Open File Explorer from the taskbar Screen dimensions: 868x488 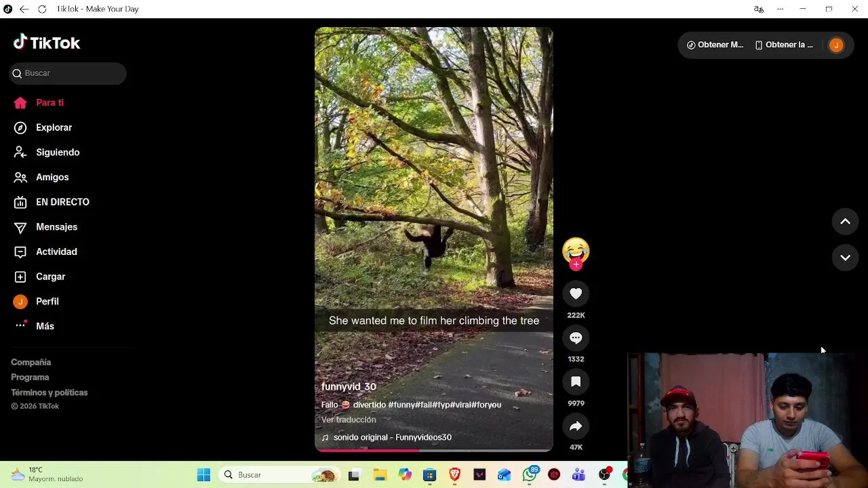click(380, 475)
